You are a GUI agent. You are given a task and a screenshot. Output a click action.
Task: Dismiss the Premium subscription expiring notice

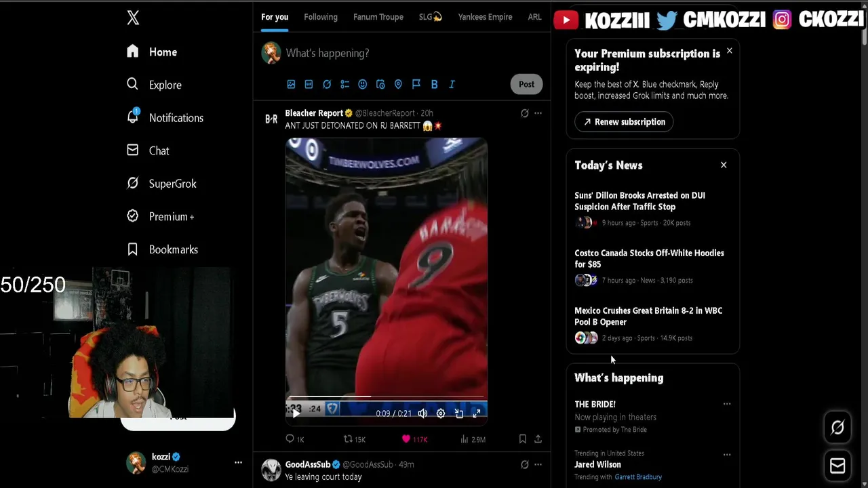(x=729, y=51)
